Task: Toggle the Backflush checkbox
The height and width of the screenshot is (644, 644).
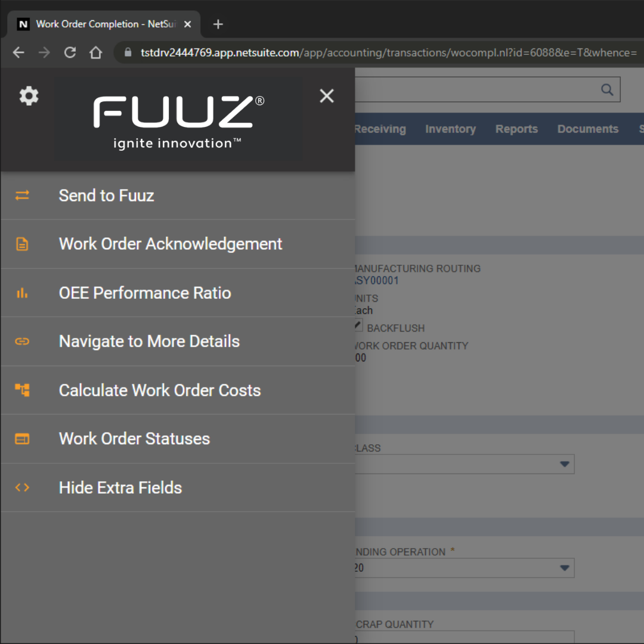Action: click(358, 326)
